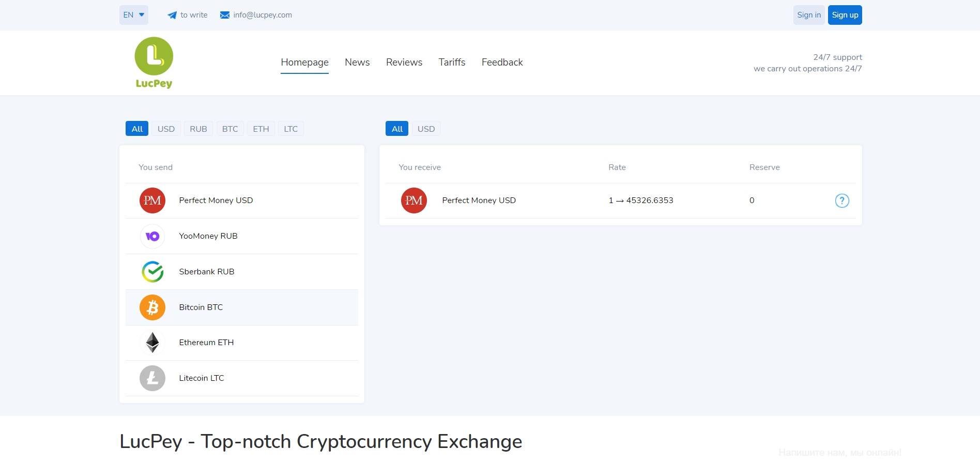Select YooMoney RUB to send
980x464 pixels.
click(x=242, y=236)
